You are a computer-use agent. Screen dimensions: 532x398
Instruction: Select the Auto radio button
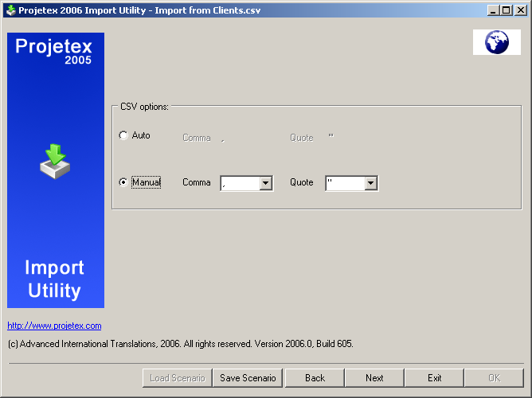tap(123, 135)
